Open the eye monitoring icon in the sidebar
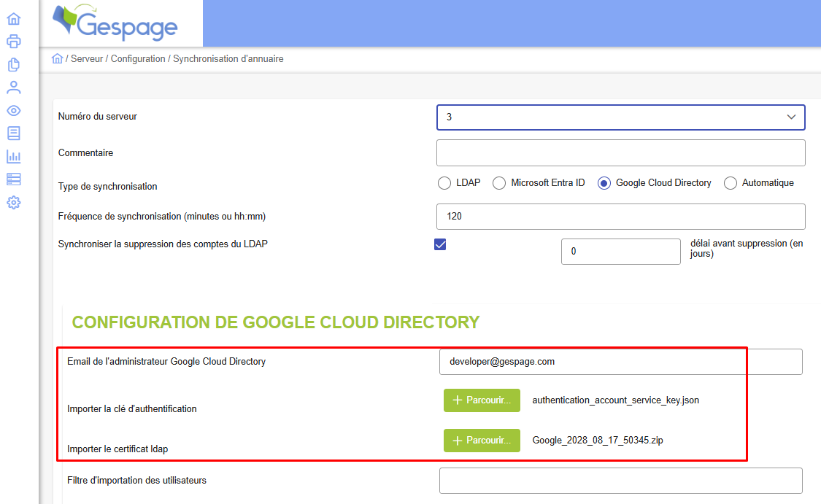 point(14,110)
